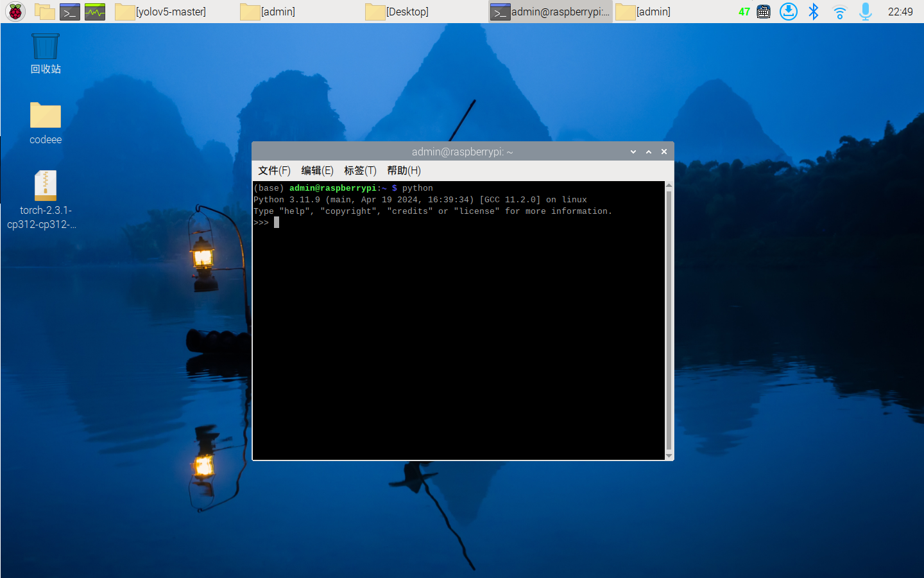
Task: Open the system task monitor launcher
Action: pyautogui.click(x=95, y=12)
